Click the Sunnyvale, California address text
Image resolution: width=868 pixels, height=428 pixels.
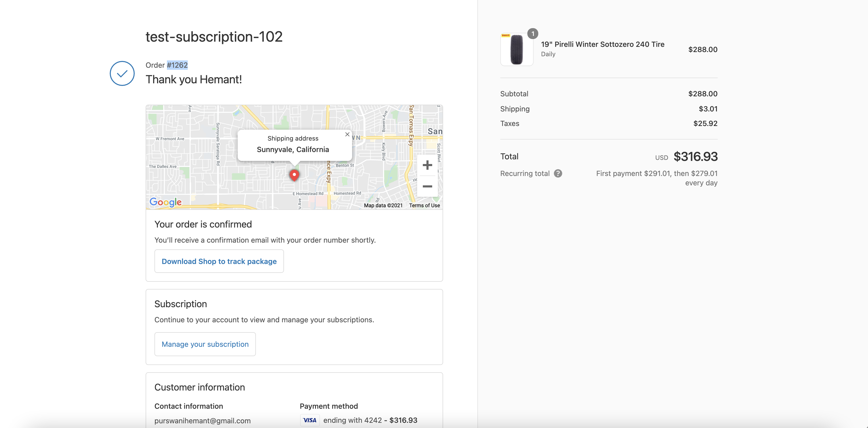293,149
